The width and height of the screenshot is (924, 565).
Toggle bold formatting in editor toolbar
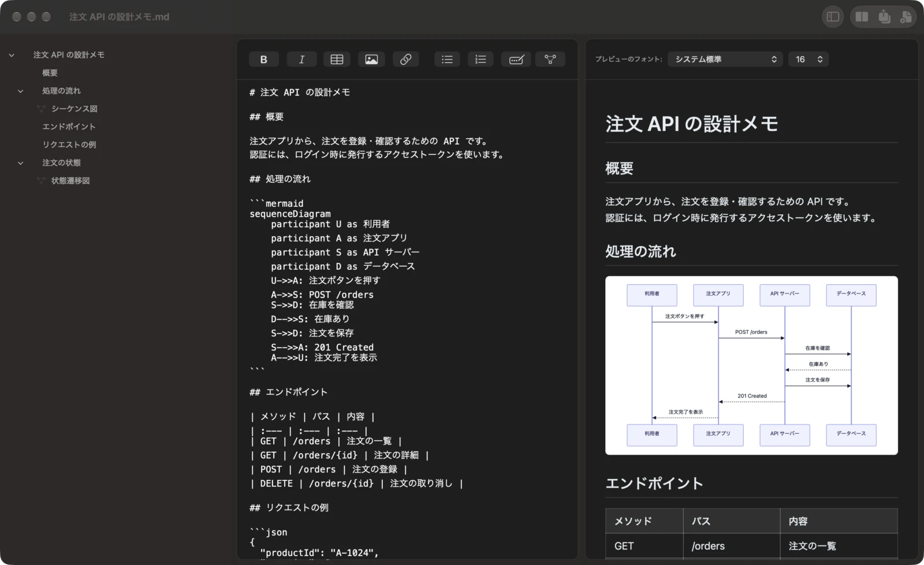click(x=264, y=60)
